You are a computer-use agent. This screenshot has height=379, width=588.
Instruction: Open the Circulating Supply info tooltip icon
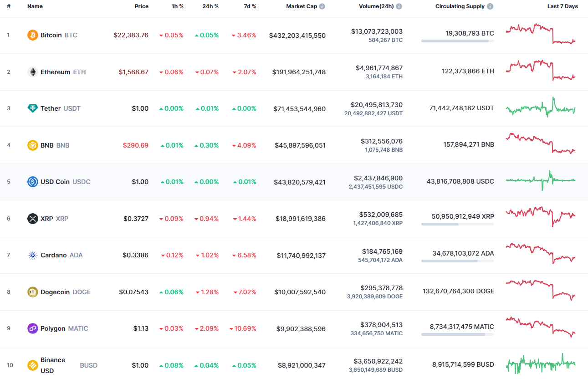[490, 6]
